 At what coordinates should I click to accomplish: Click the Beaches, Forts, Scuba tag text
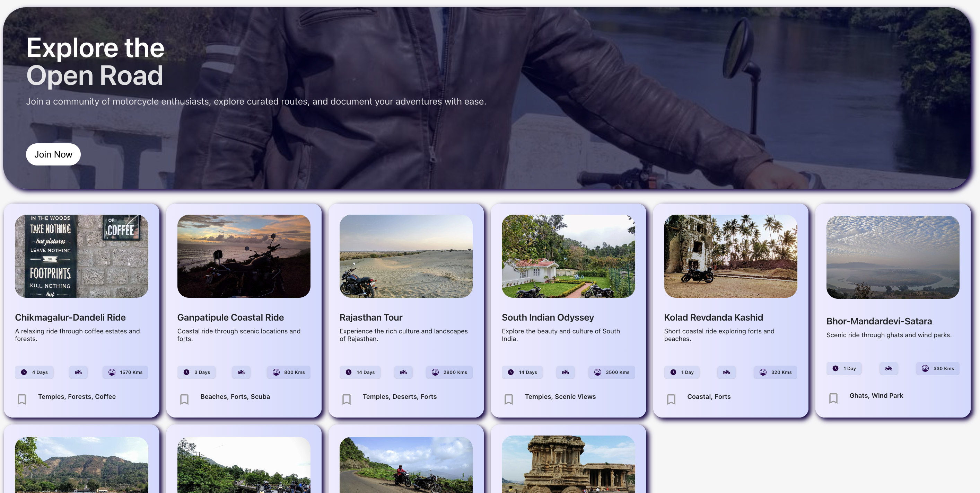(x=235, y=396)
